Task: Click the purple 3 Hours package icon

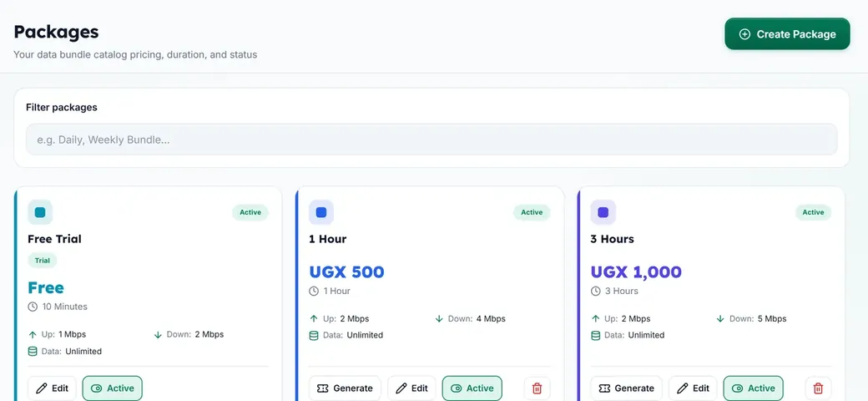Action: pyautogui.click(x=603, y=212)
